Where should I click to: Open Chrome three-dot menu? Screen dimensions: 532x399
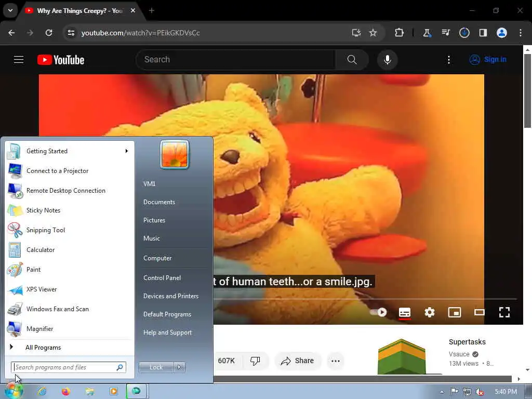[520, 33]
